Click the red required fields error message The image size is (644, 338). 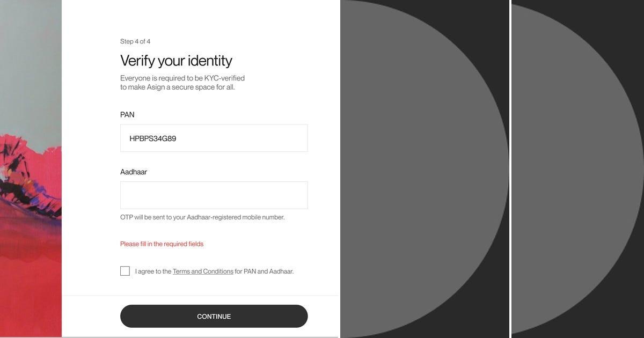[x=161, y=244]
